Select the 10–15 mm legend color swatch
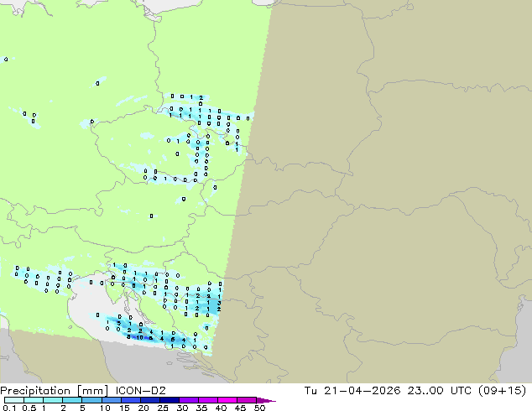Image resolution: width=532 pixels, height=411 pixels. [111, 400]
